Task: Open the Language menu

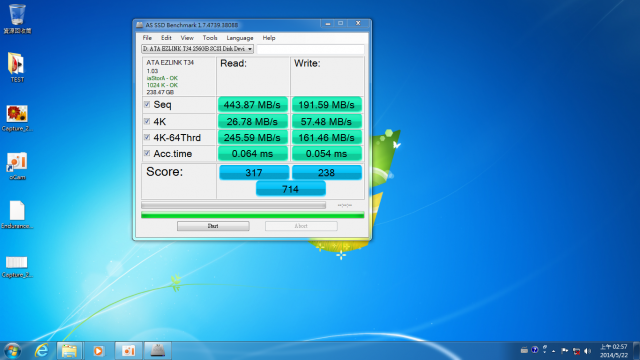Action: 240,38
